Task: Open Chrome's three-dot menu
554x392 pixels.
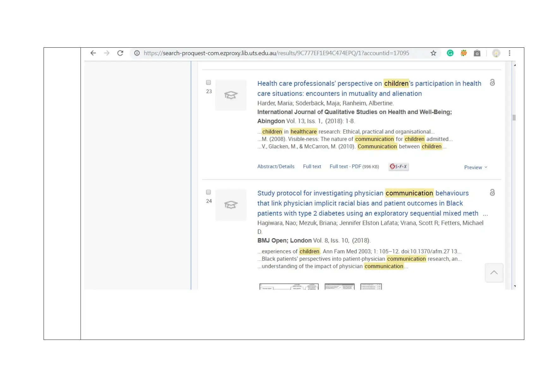Action: (x=509, y=53)
